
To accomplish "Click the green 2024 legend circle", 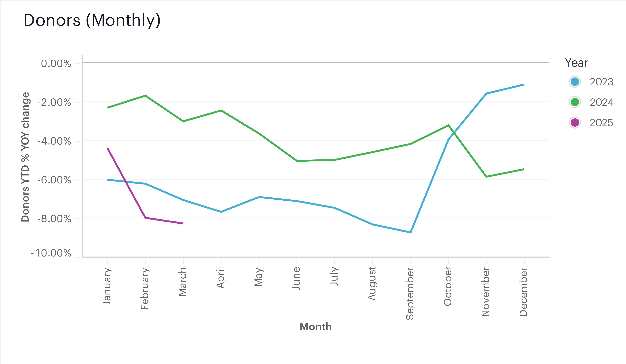I will (575, 102).
